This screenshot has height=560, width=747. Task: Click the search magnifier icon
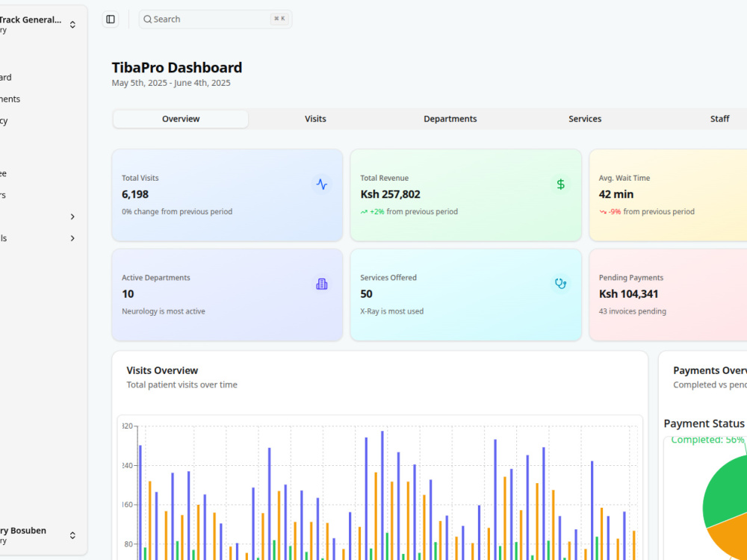click(x=148, y=19)
